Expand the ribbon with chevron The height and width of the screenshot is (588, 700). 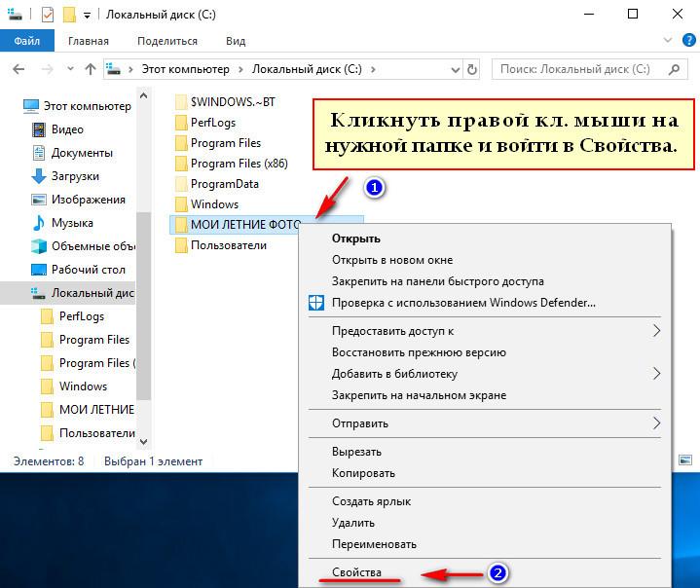pyautogui.click(x=668, y=40)
